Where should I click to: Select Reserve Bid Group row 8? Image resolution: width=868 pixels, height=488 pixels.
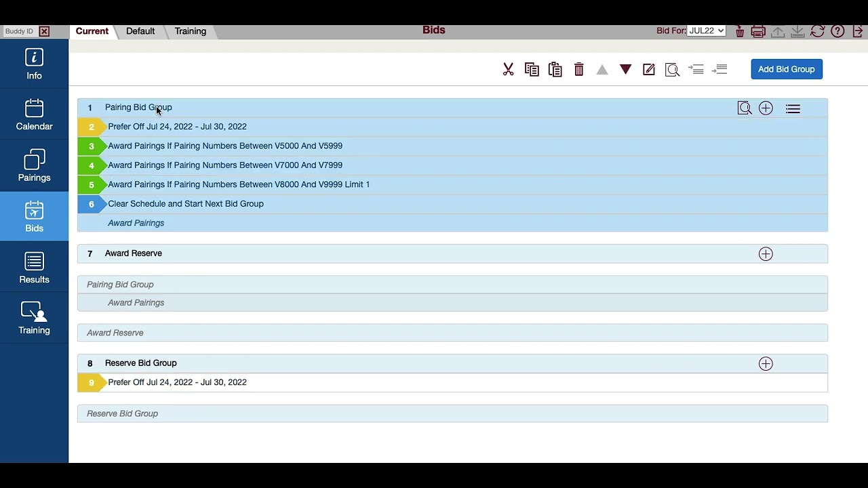click(452, 363)
